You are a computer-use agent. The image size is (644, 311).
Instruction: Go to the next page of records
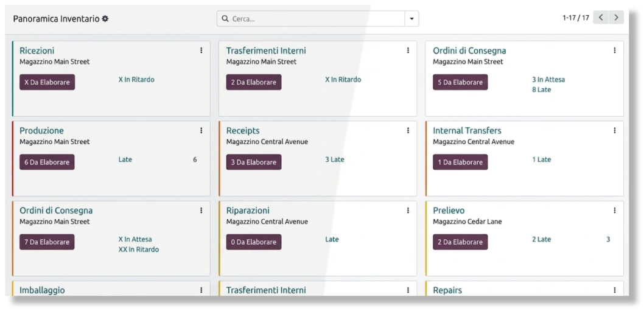click(x=616, y=18)
